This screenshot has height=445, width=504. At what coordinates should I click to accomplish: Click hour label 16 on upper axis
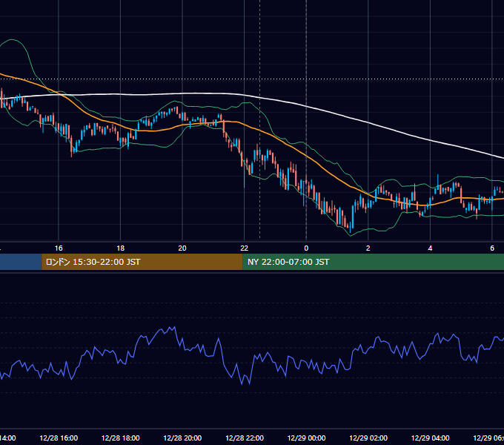pyautogui.click(x=59, y=248)
